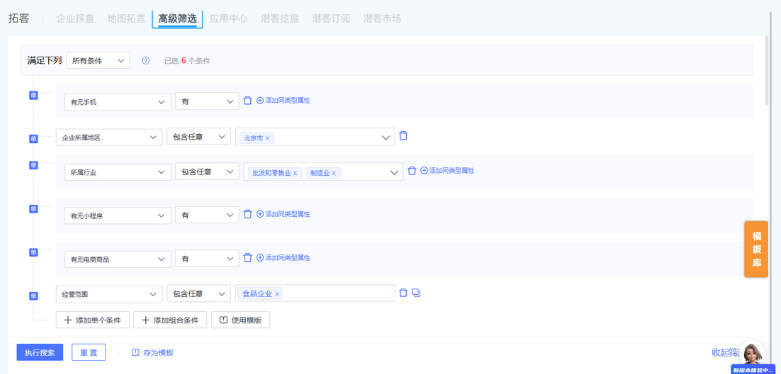The height and width of the screenshot is (374, 781).
Task: Open the 包含任意 dropdown in 企业所属地区 row
Action: [x=199, y=136]
